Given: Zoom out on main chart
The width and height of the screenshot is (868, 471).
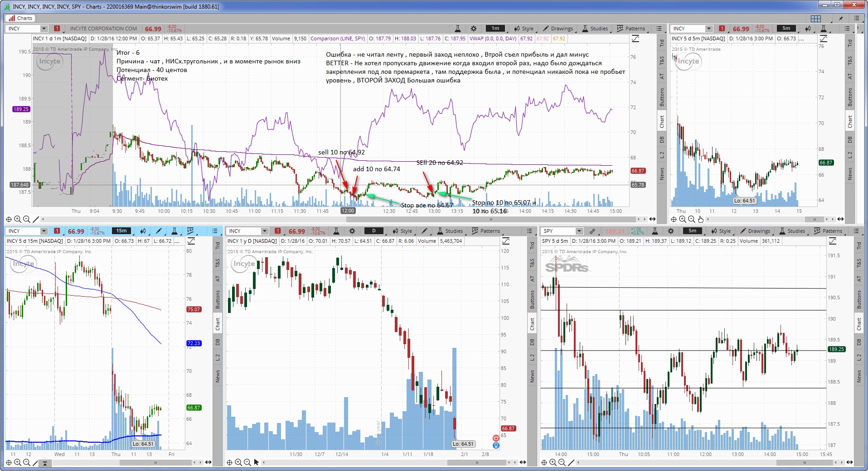Looking at the screenshot, I should point(27,219).
